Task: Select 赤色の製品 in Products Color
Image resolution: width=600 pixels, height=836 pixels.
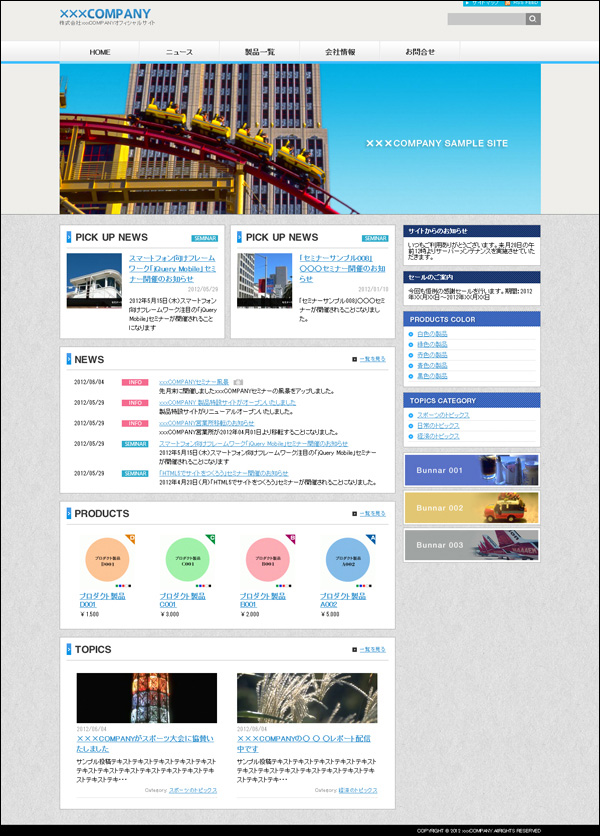Action: [432, 355]
